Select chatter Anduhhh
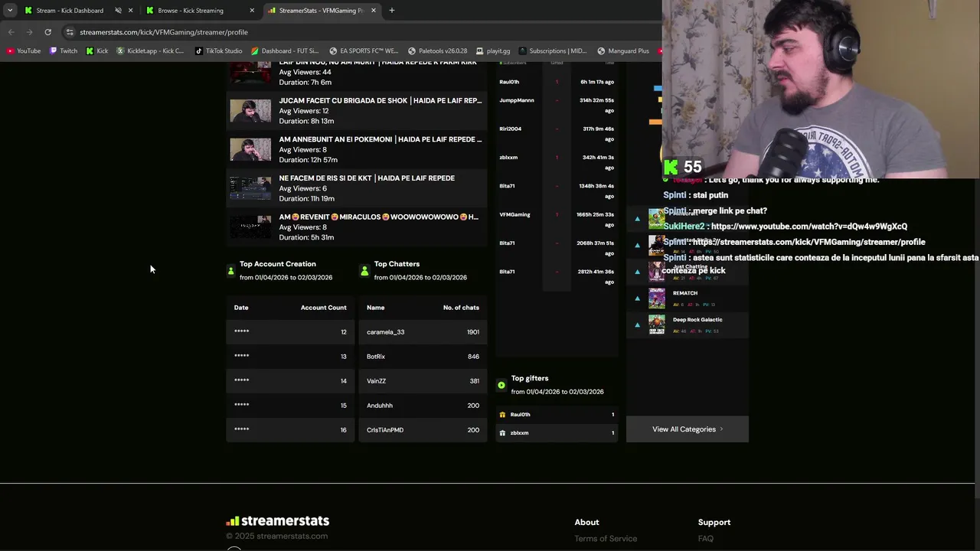This screenshot has height=551, width=980. click(x=380, y=406)
